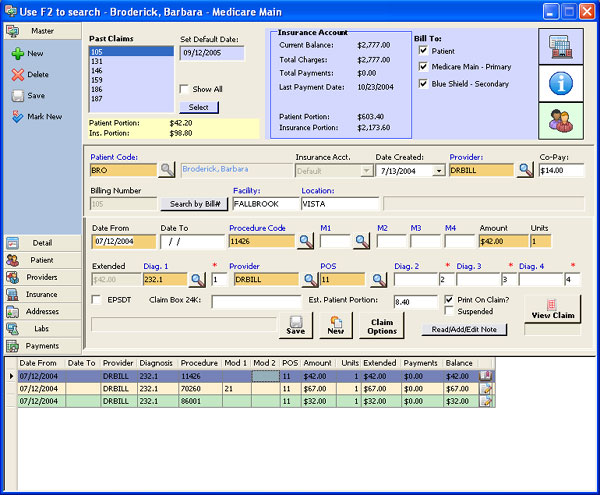Click the Mark New icon in sidebar

17,116
